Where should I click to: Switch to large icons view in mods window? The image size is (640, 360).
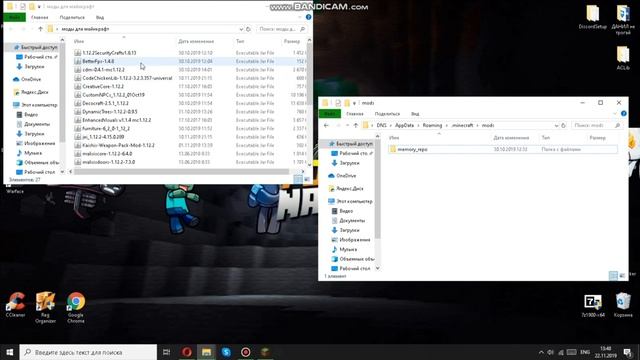[622, 276]
